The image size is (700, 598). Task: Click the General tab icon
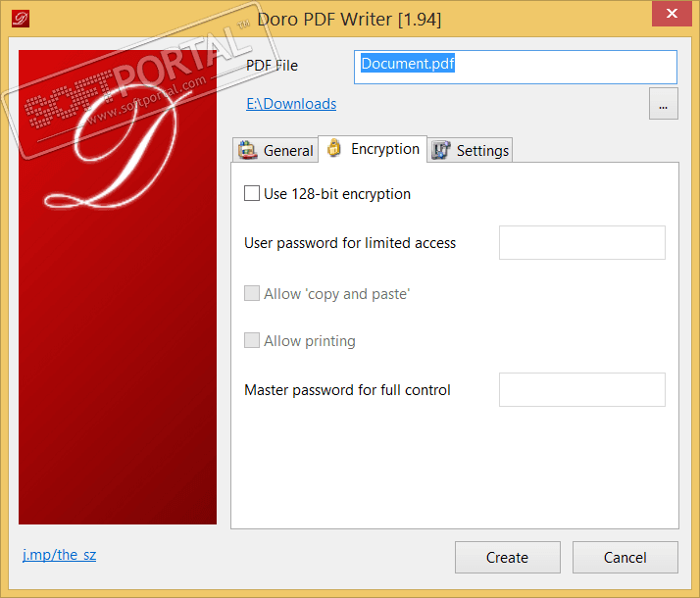(x=248, y=150)
